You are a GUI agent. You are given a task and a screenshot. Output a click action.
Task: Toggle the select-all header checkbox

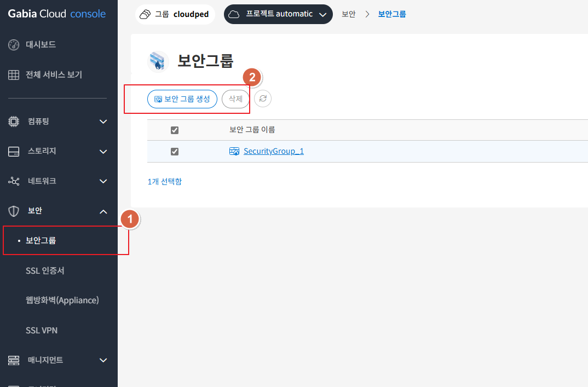pos(175,130)
